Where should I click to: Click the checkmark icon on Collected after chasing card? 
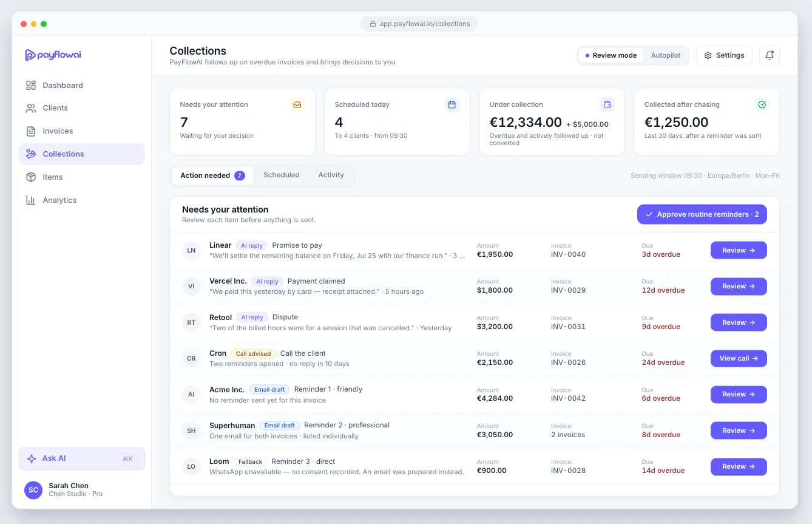(762, 104)
